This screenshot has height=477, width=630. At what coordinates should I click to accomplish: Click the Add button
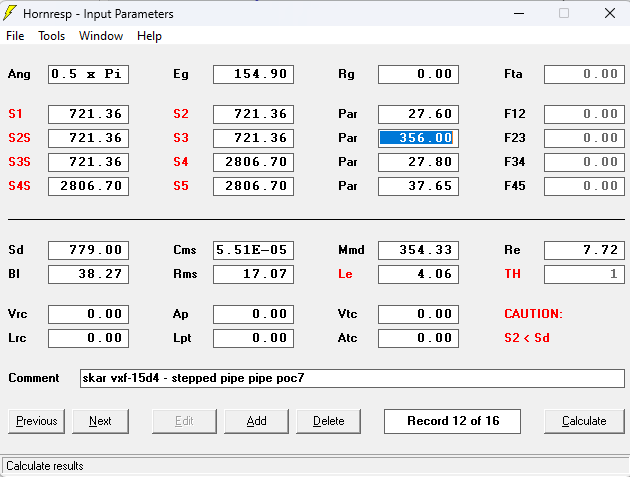[x=256, y=421]
